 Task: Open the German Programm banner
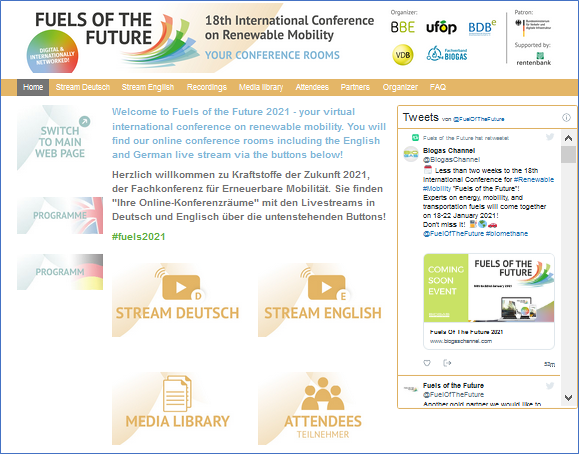coord(60,272)
